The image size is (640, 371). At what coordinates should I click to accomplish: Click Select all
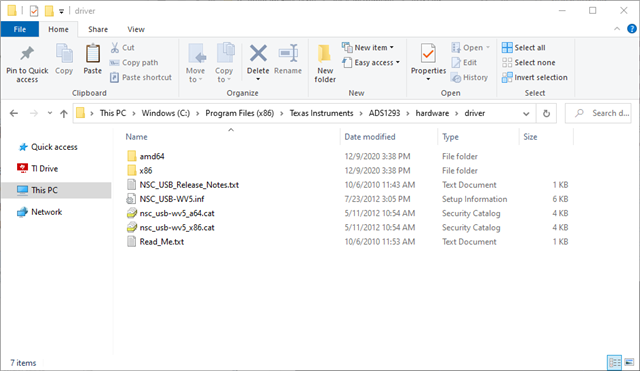click(x=524, y=47)
